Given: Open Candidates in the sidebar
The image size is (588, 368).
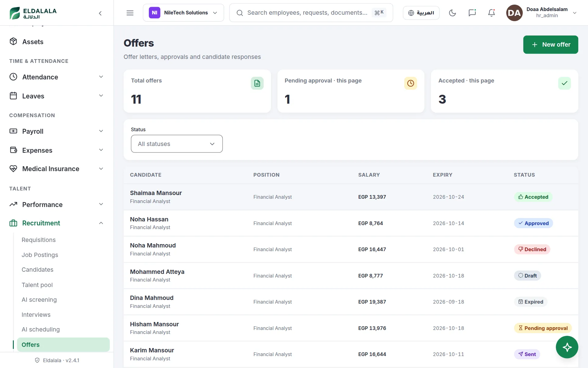Looking at the screenshot, I should [37, 270].
